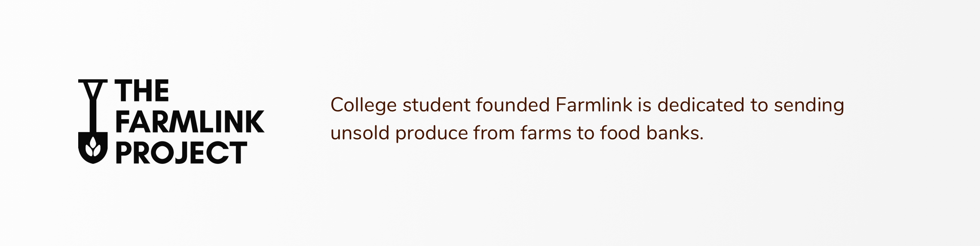
Task: Click the word food in second line
Action: [x=620, y=133]
